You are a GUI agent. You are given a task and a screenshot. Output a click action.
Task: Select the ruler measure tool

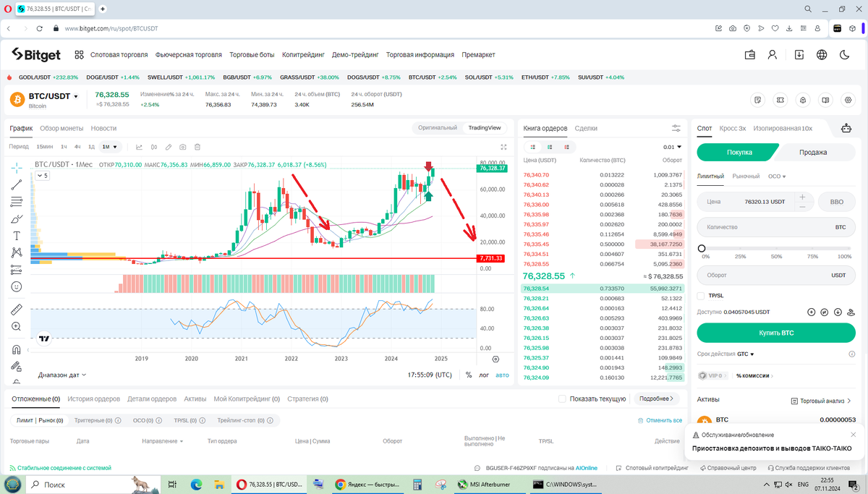point(17,310)
